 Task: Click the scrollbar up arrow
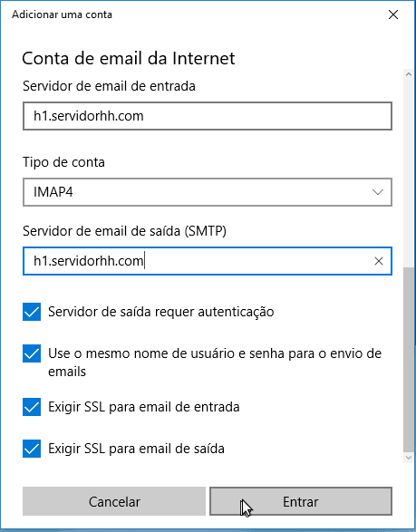pos(408,74)
